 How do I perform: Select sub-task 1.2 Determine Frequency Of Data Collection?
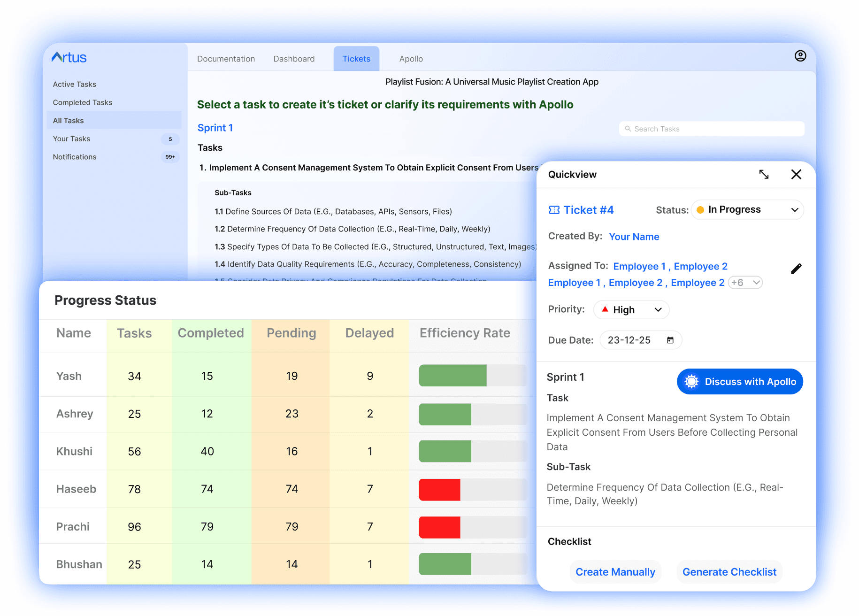click(x=353, y=229)
